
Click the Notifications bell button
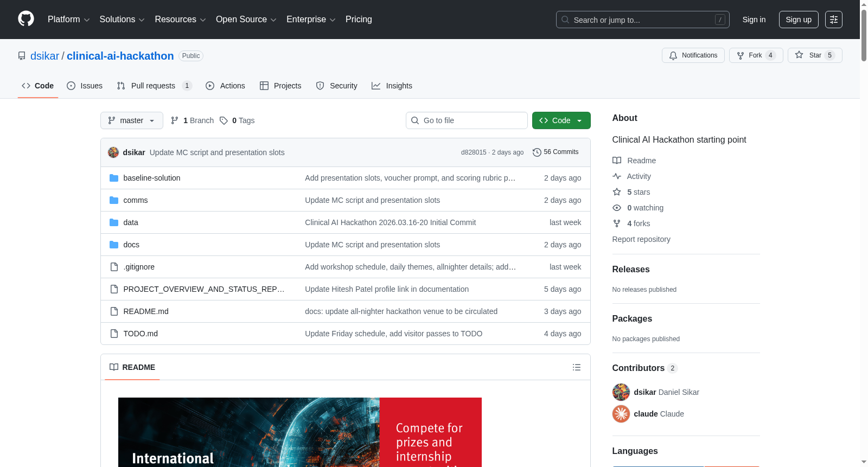tap(693, 55)
